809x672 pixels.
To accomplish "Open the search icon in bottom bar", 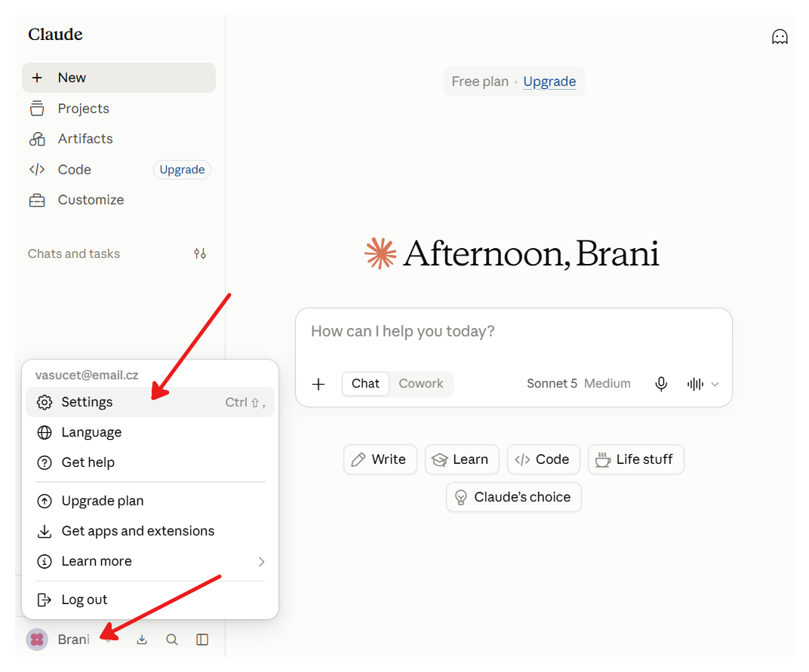I will pyautogui.click(x=172, y=640).
